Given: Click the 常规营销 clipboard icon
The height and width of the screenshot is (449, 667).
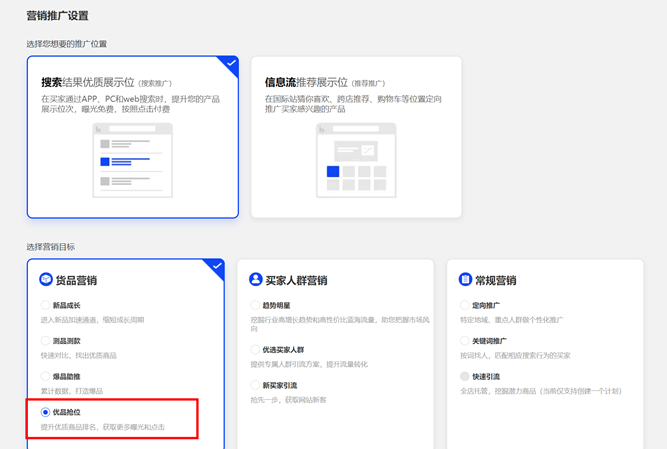Looking at the screenshot, I should (465, 280).
